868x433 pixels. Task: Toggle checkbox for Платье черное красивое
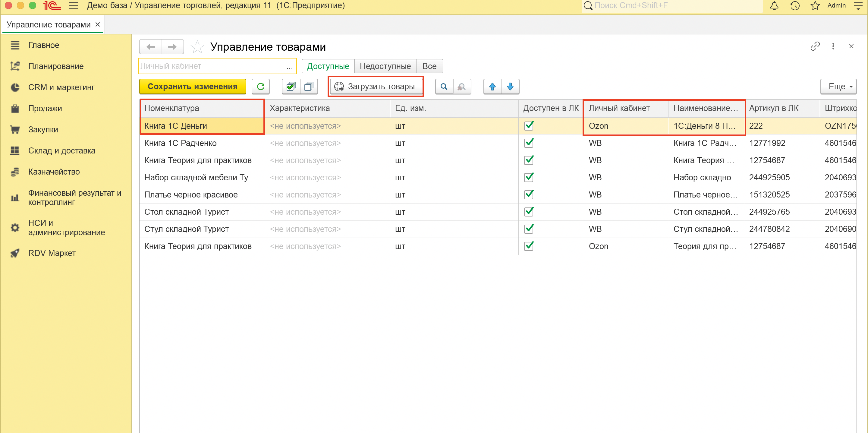pyautogui.click(x=529, y=194)
